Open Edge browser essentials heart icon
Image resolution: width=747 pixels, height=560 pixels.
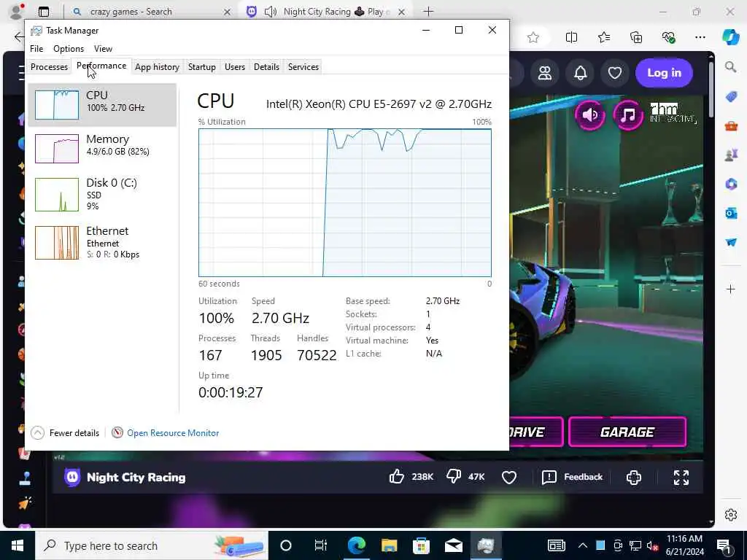point(668,37)
